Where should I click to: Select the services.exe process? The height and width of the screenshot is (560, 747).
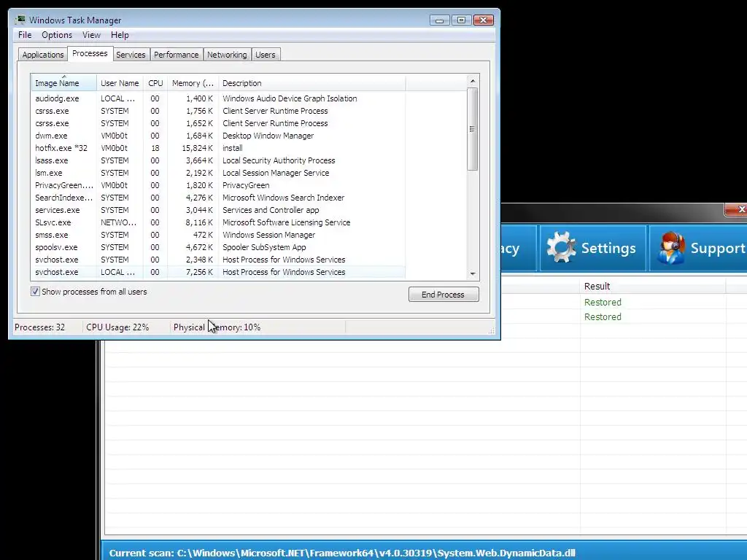pyautogui.click(x=218, y=210)
